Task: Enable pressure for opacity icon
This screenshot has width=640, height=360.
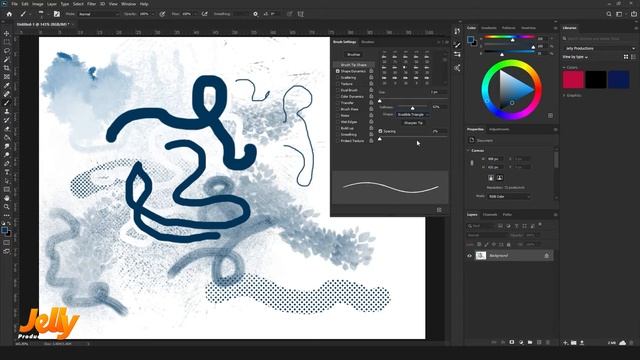Action: [x=162, y=14]
